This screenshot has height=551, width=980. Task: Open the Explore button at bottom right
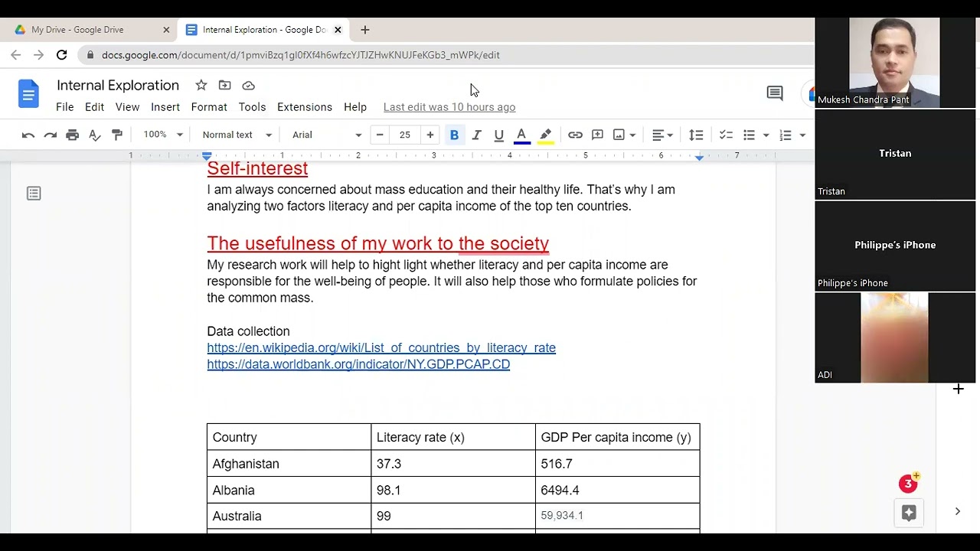tap(909, 514)
